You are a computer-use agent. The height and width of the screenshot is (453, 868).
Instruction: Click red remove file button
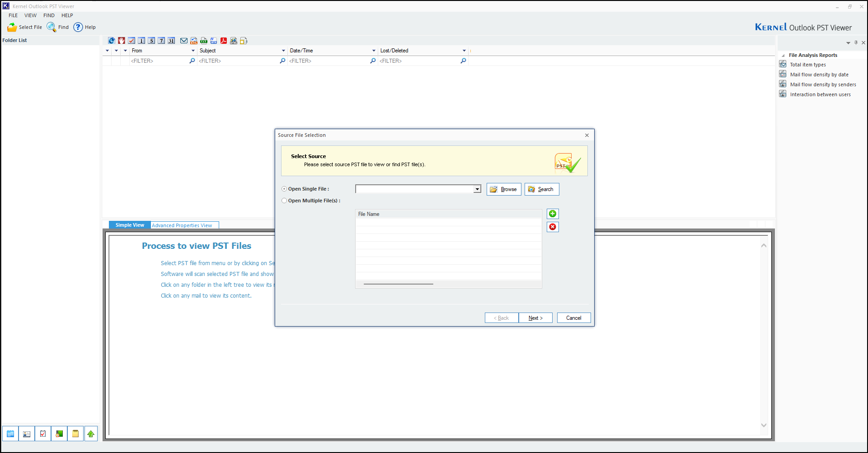coord(553,227)
